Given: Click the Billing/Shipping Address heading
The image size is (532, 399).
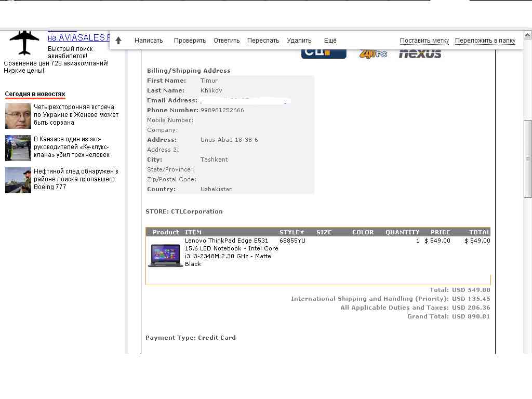Looking at the screenshot, I should coord(189,71).
